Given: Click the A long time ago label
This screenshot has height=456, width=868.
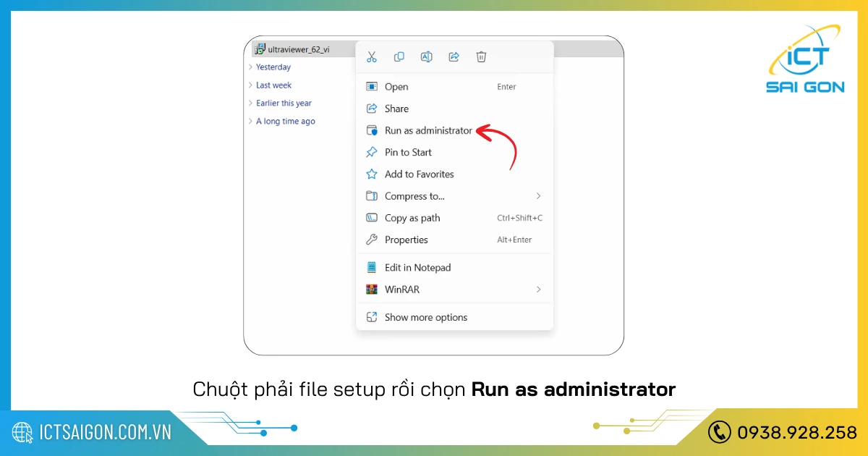Looking at the screenshot, I should [286, 121].
